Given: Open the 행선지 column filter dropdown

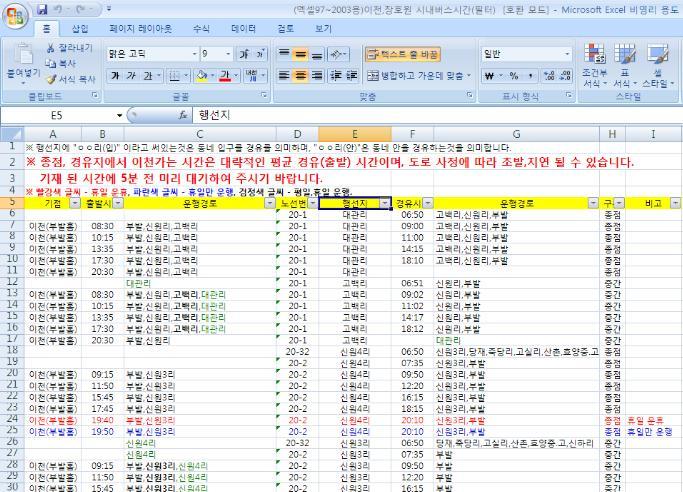Looking at the screenshot, I should [x=385, y=203].
